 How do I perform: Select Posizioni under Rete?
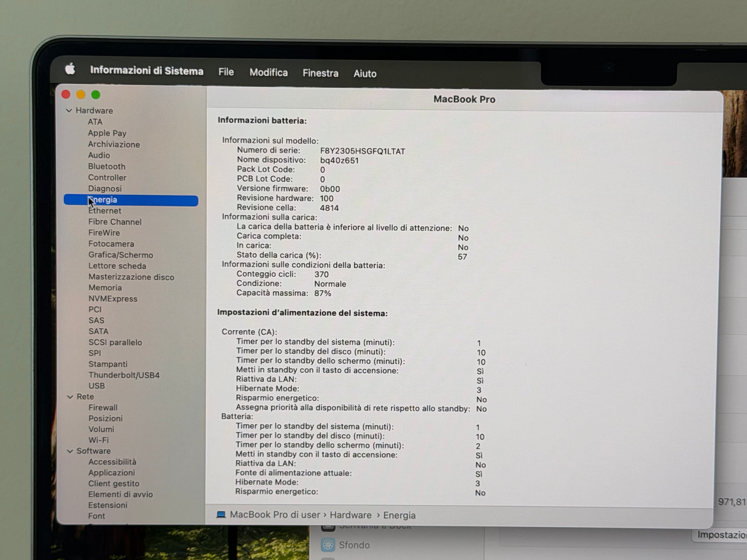pyautogui.click(x=105, y=418)
